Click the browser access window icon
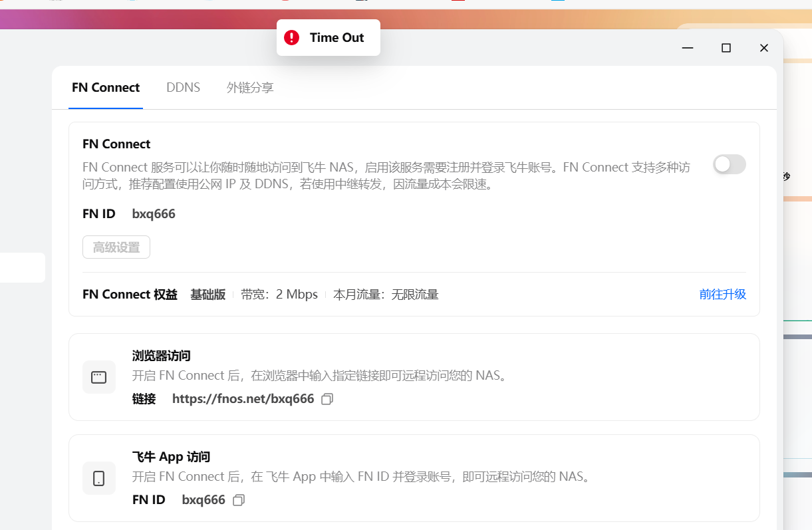 click(99, 377)
